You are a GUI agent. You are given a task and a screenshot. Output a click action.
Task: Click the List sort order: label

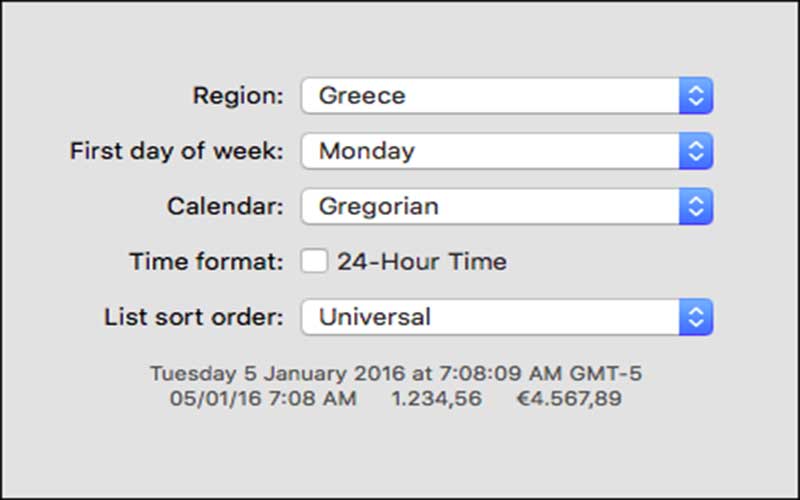pos(194,318)
